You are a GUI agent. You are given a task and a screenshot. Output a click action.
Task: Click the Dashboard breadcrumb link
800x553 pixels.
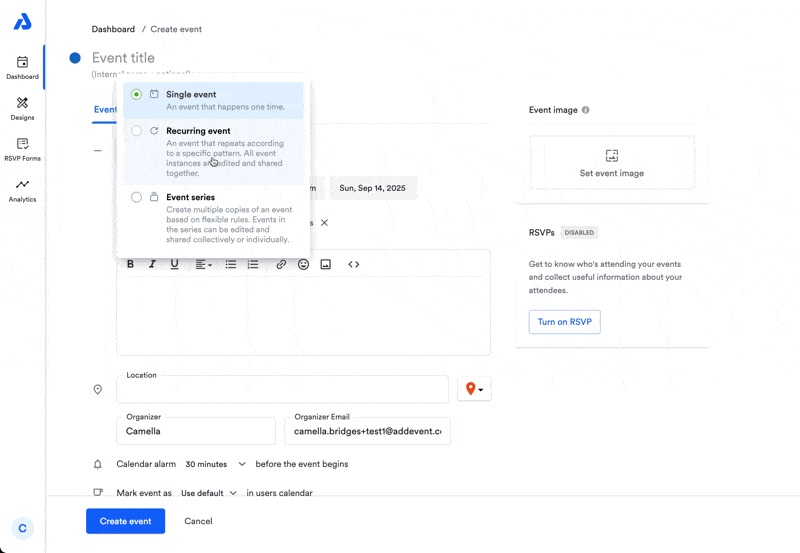point(113,29)
